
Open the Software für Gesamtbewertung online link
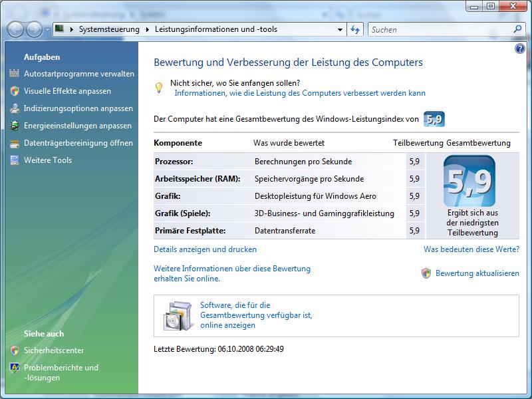click(256, 315)
